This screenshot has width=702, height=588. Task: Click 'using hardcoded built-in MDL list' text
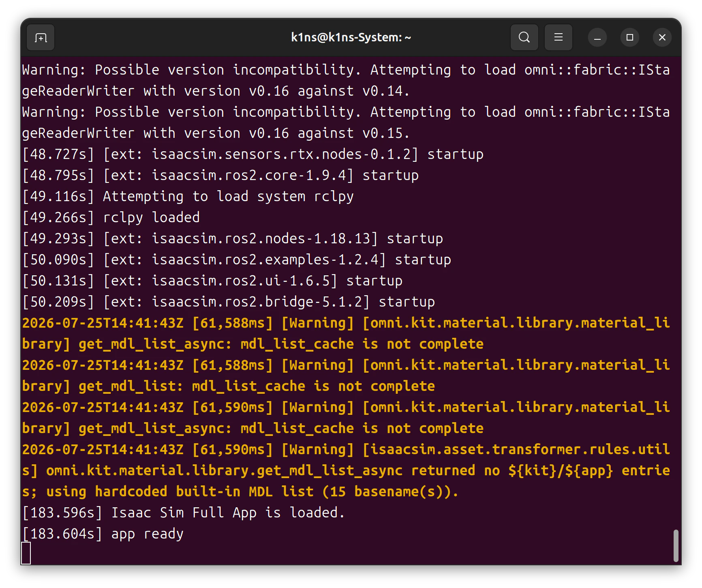point(180,491)
